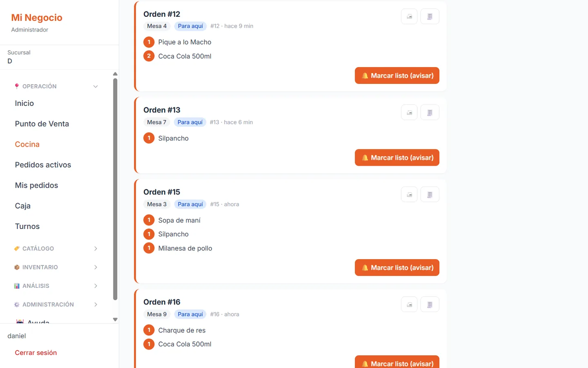Viewport: 588px width, 368px height.
Task: Go to Pedidos activos page
Action: pyautogui.click(x=43, y=165)
